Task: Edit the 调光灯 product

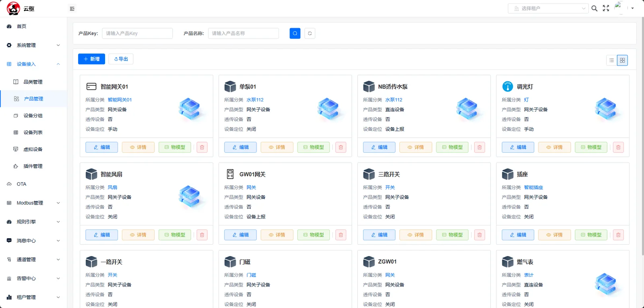Action: tap(518, 147)
